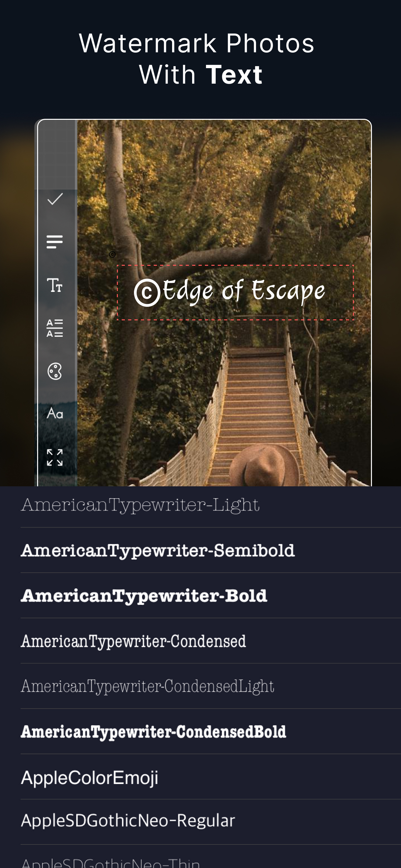Screen dimensions: 401x868
Task: Tap the small copyright symbol handle
Action: (x=113, y=254)
